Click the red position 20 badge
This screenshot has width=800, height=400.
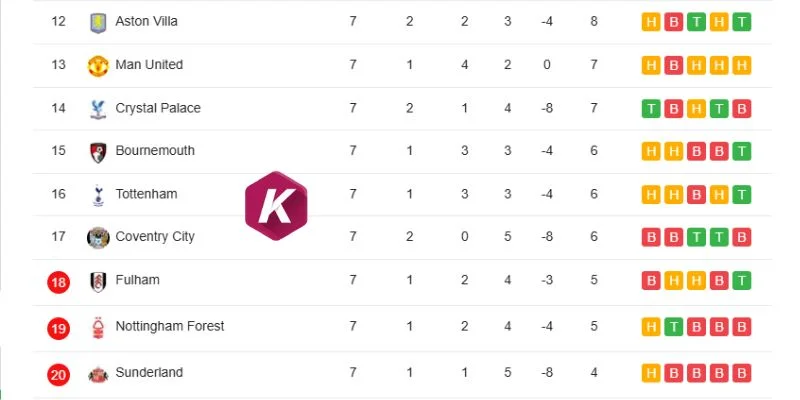pyautogui.click(x=59, y=375)
